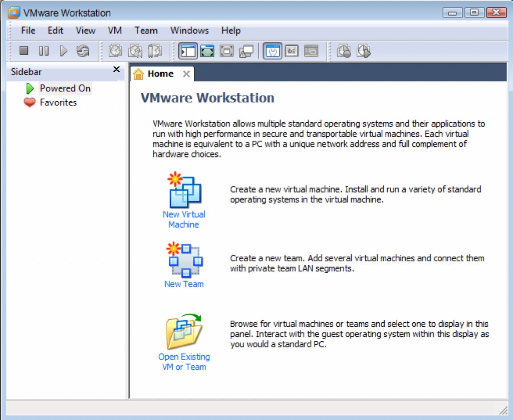Toggle the Show Sidebar toolbar button
The height and width of the screenshot is (420, 513).
coord(188,51)
